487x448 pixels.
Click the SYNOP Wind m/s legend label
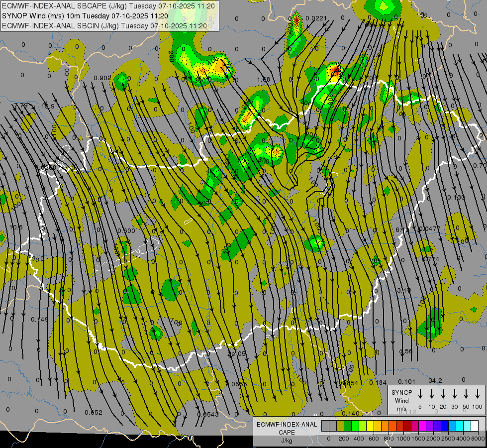[401, 400]
